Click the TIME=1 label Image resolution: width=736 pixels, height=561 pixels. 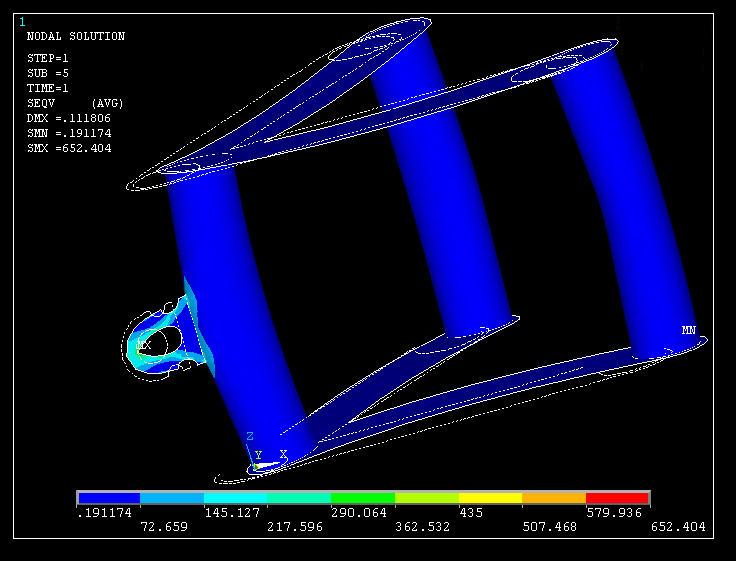[48, 88]
